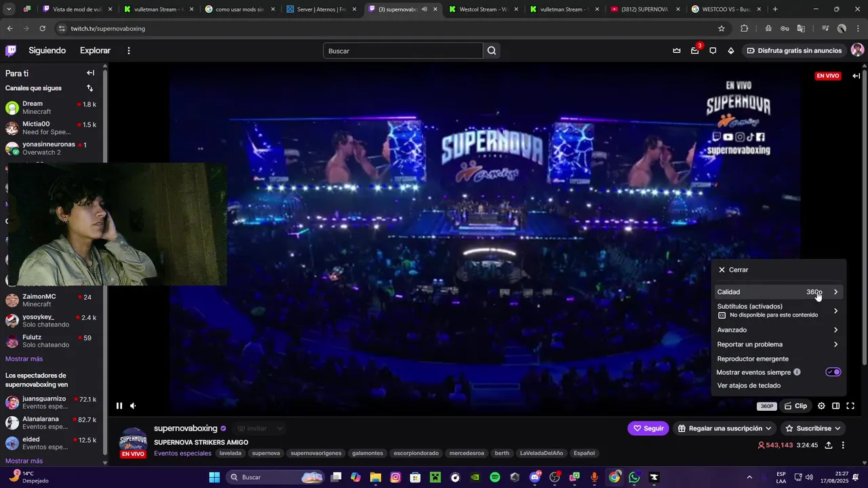Image resolution: width=868 pixels, height=488 pixels.
Task: Bookmark this page with star icon
Action: 722,28
